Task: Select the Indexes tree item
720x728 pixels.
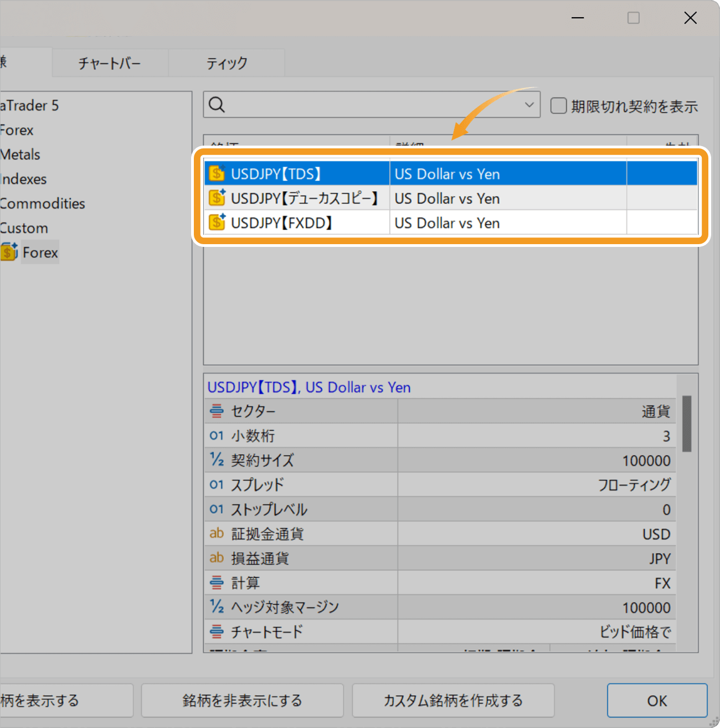Action: (x=23, y=179)
